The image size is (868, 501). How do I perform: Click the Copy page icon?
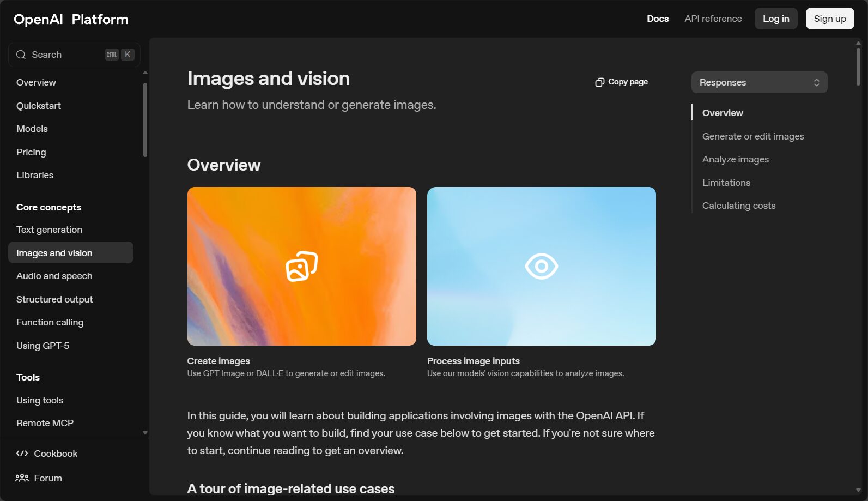(599, 82)
